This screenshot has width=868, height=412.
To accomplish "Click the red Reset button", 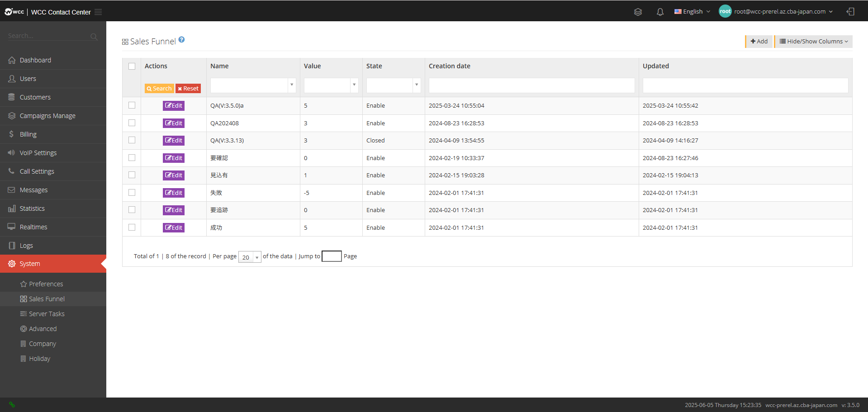I will click(x=188, y=89).
